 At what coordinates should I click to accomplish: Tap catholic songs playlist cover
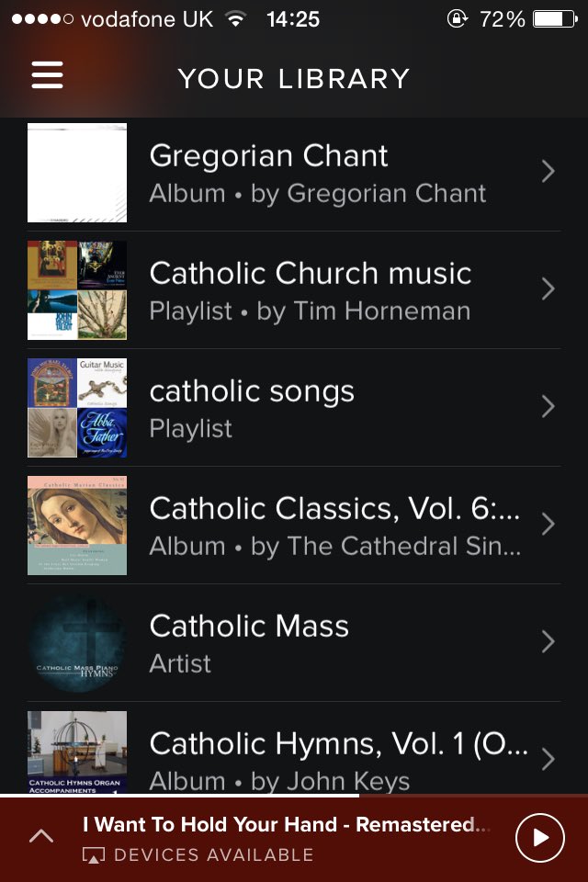[x=77, y=408]
